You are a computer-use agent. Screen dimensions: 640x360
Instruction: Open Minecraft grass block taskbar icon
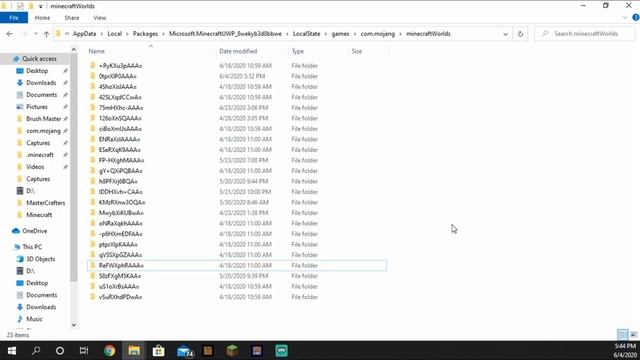click(x=232, y=351)
